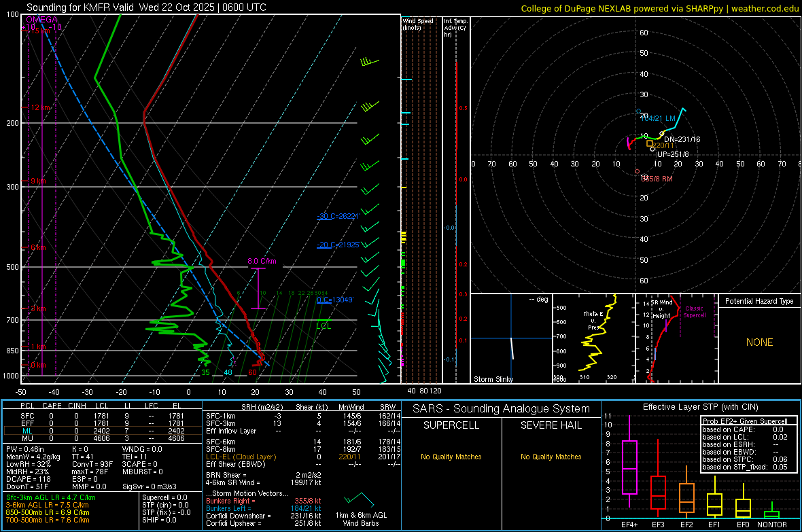Click the 'SFC-1km' shear row label
The image size is (802, 532).
pyautogui.click(x=220, y=416)
